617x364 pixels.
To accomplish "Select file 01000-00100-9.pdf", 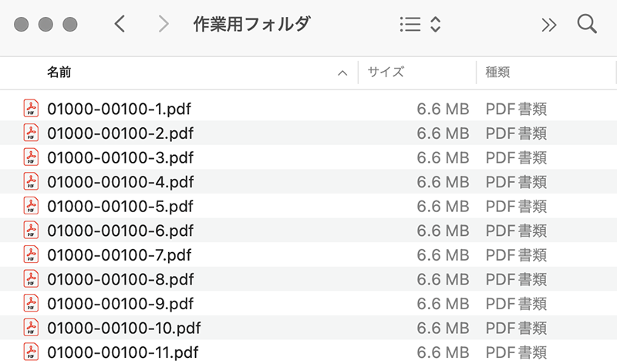I will (120, 304).
